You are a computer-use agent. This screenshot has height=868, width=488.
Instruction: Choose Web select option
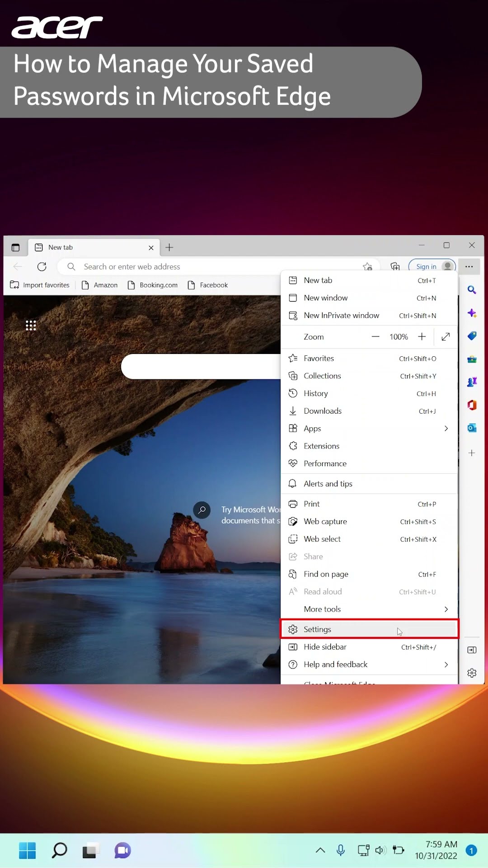[369, 539]
